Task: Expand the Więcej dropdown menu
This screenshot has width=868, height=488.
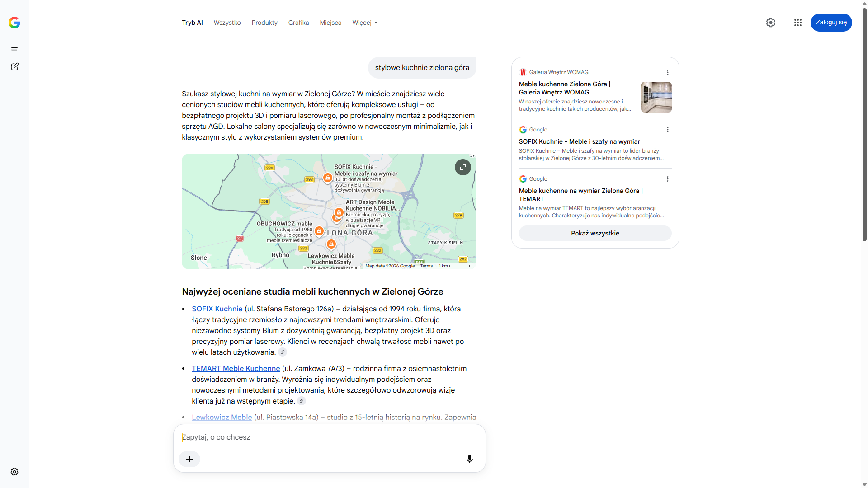Action: pyautogui.click(x=365, y=23)
